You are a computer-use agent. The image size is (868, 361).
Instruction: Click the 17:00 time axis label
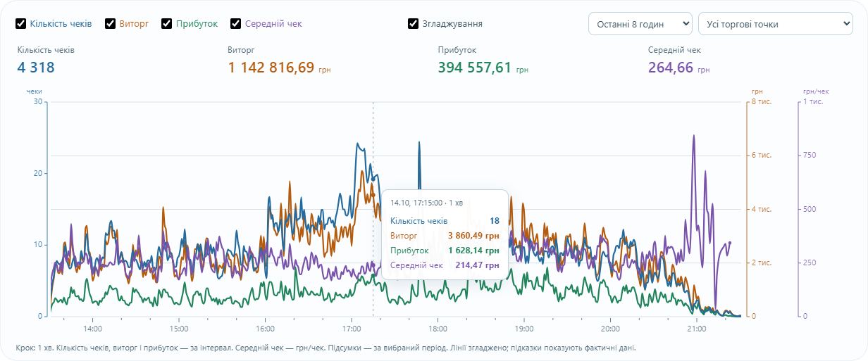tap(351, 329)
